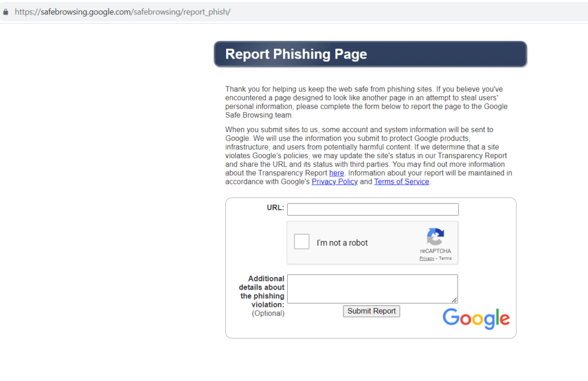Click the Submit Report button
Image resolution: width=588 pixels, height=381 pixels.
click(371, 311)
